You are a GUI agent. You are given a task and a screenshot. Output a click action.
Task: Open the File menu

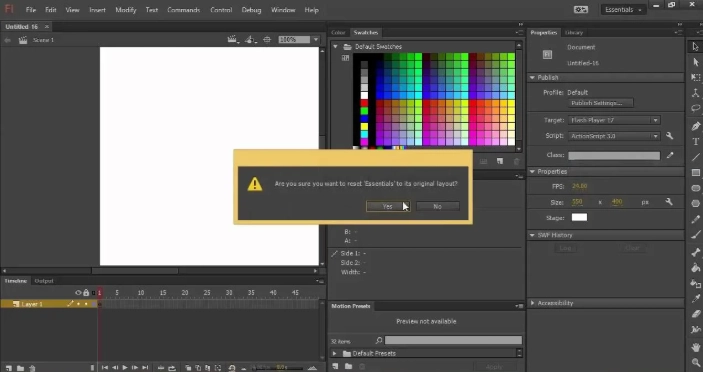[x=30, y=10]
